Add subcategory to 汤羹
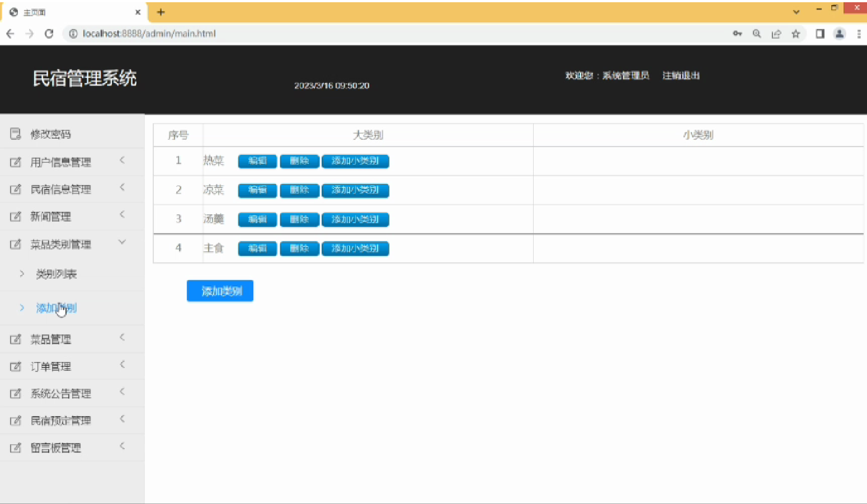 (x=355, y=219)
